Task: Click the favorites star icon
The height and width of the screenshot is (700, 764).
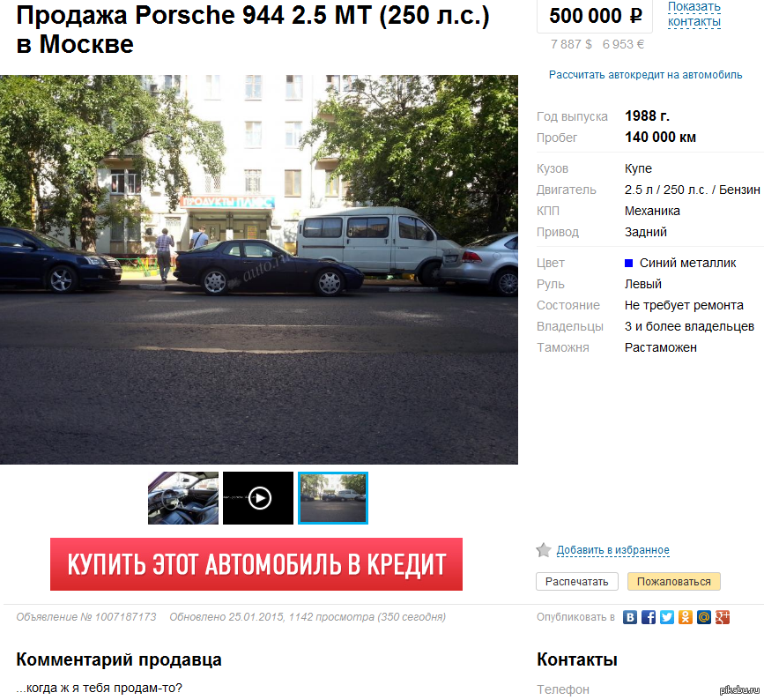Action: pyautogui.click(x=544, y=550)
